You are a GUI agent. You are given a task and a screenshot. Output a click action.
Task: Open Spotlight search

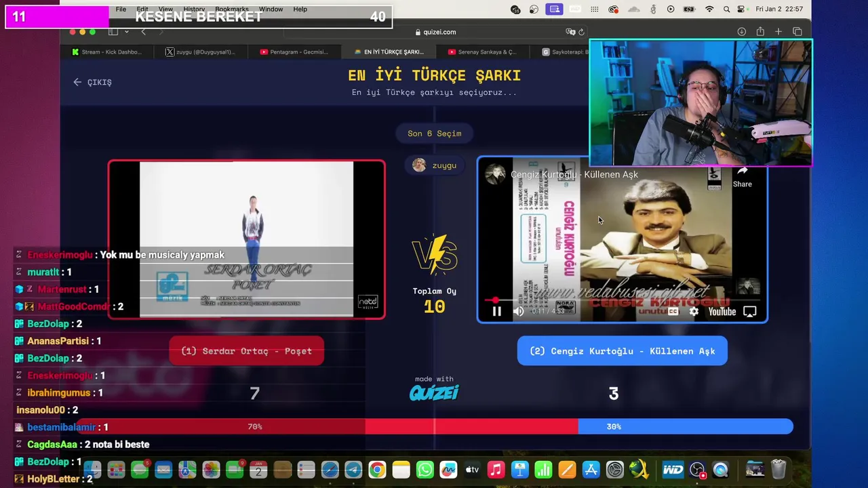727,9
